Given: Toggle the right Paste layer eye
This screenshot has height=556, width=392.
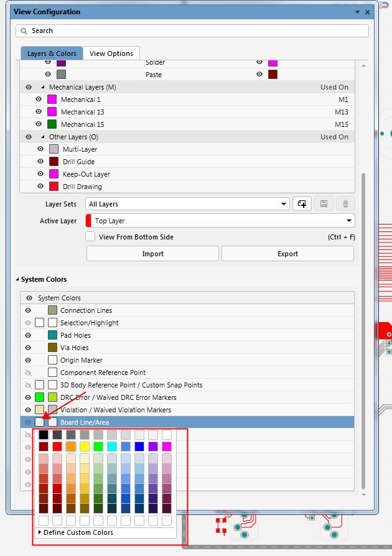Looking at the screenshot, I should [x=259, y=75].
